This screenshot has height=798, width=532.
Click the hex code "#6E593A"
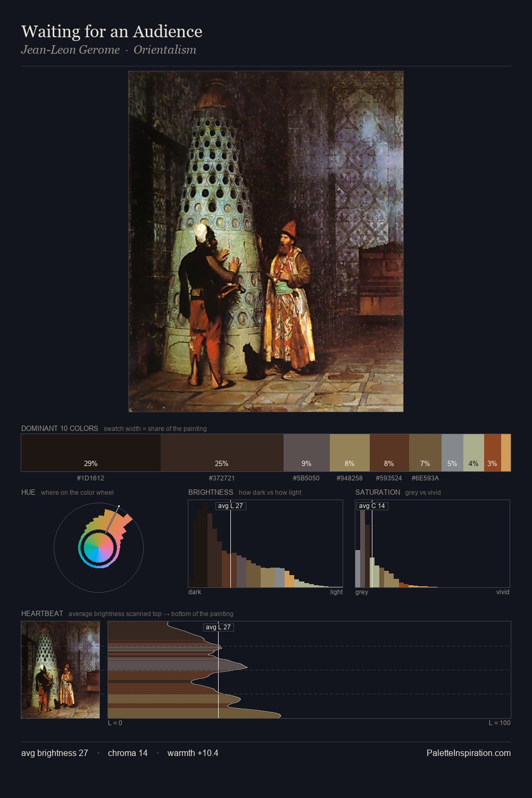(425, 478)
